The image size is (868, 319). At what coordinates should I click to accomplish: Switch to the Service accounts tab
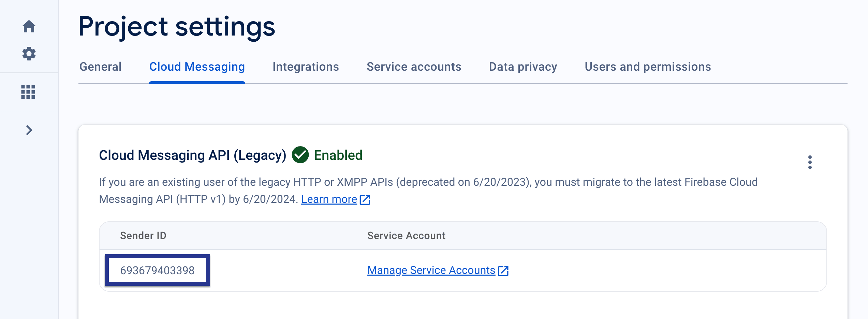tap(414, 67)
